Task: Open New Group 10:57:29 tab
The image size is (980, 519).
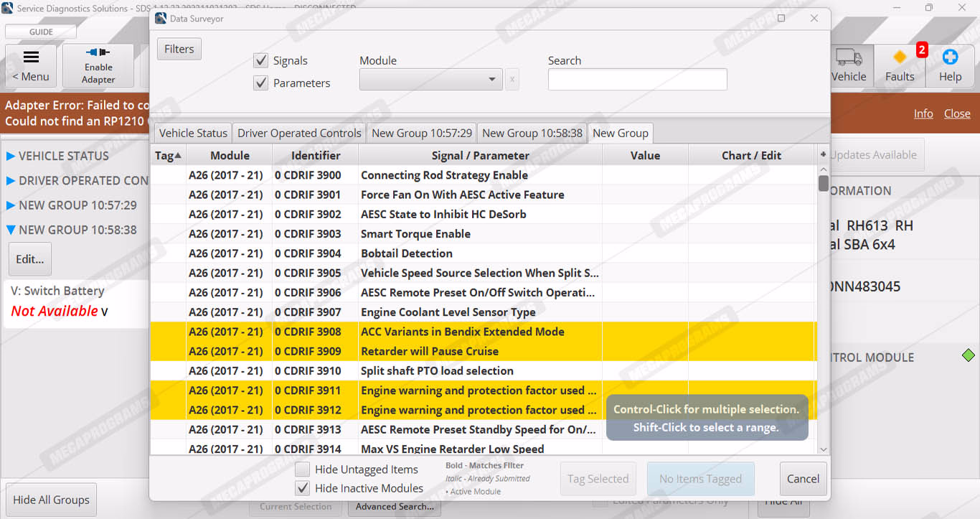Action: click(x=422, y=133)
